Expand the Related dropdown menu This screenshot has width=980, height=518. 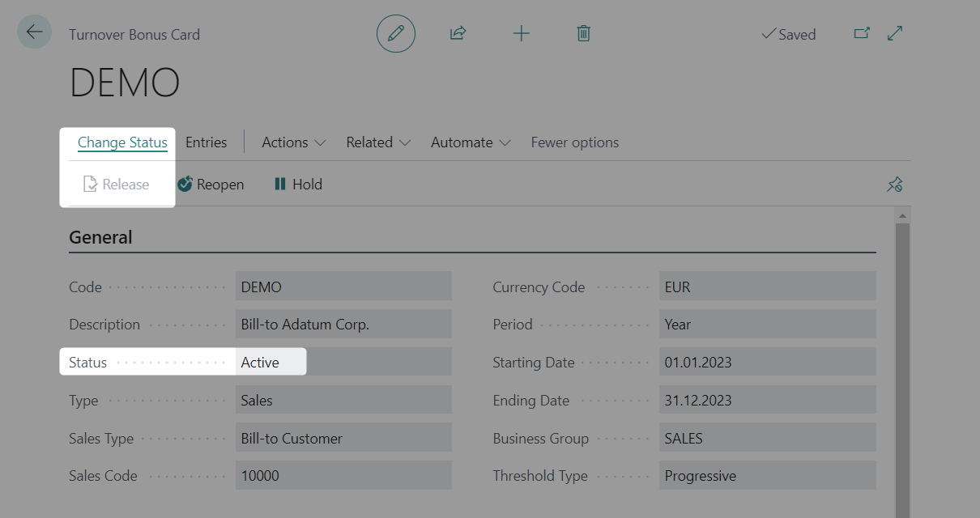[378, 142]
